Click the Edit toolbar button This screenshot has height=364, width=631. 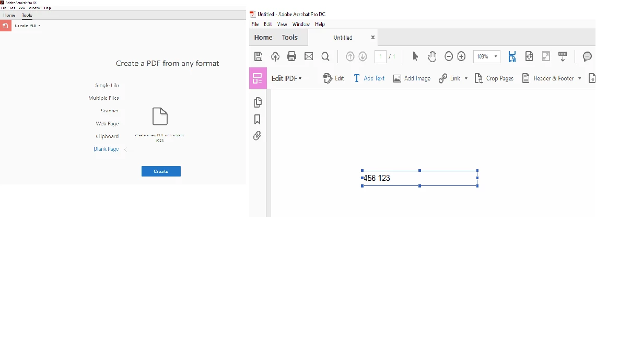(334, 78)
